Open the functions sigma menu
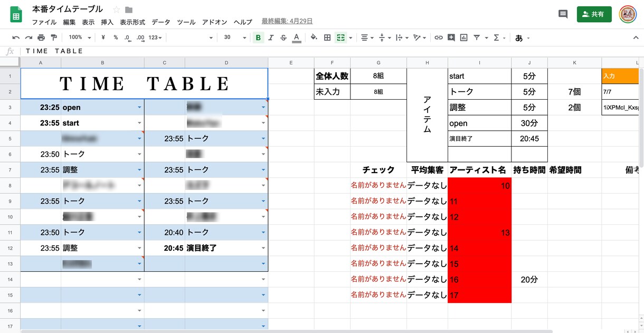Image resolution: width=644 pixels, height=333 pixels. click(499, 37)
